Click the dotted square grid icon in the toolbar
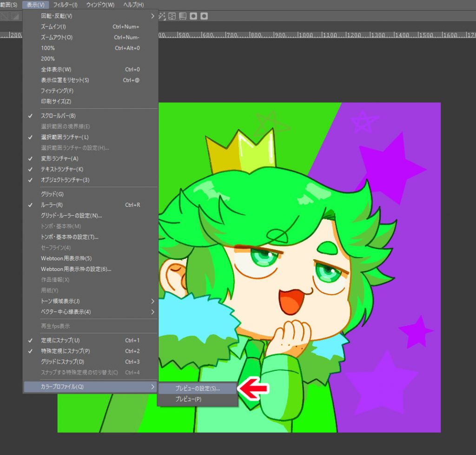This screenshot has height=455, width=476. [x=172, y=16]
